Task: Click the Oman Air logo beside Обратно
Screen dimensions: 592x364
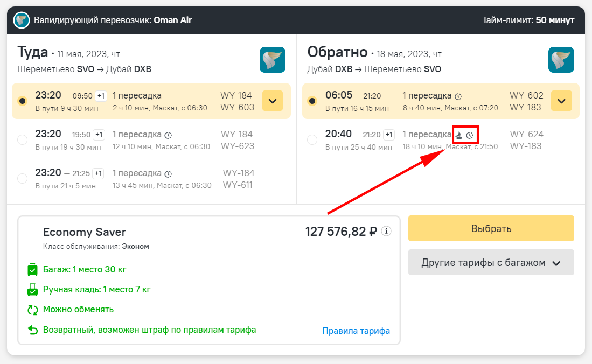Action: [561, 60]
